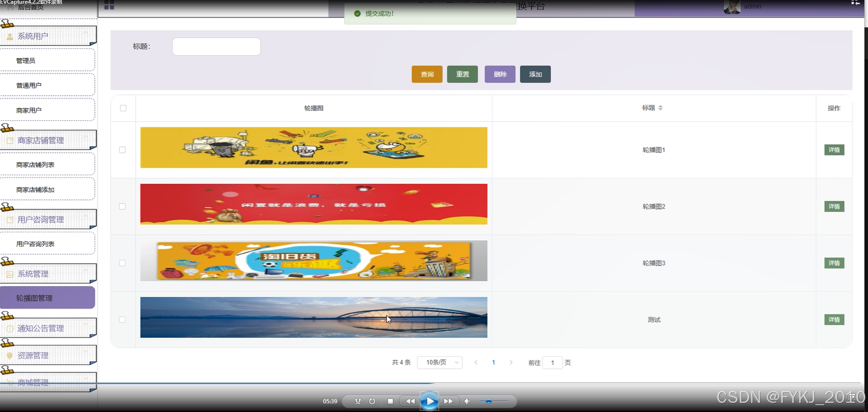Open 详情 for the 测试 row

click(x=834, y=319)
